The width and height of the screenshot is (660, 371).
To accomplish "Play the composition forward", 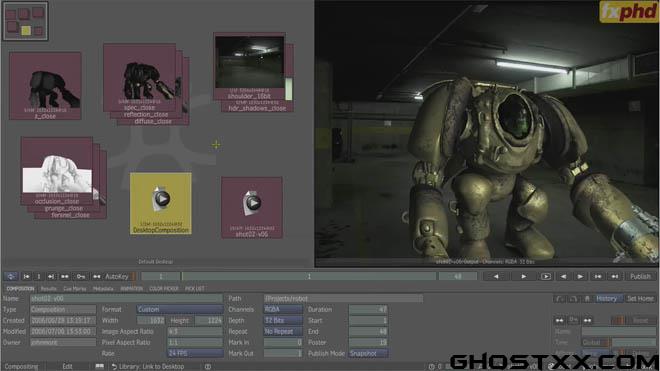I will pyautogui.click(x=524, y=277).
